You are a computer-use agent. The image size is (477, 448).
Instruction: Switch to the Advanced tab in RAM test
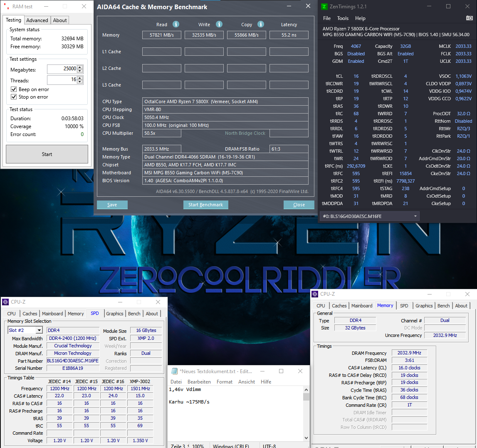(37, 20)
